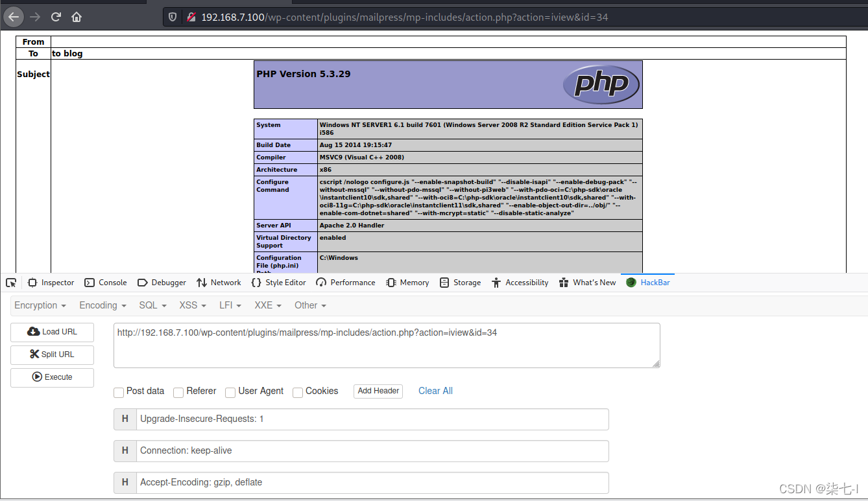868x501 pixels.
Task: Expand the Encoding dropdown
Action: tap(102, 305)
